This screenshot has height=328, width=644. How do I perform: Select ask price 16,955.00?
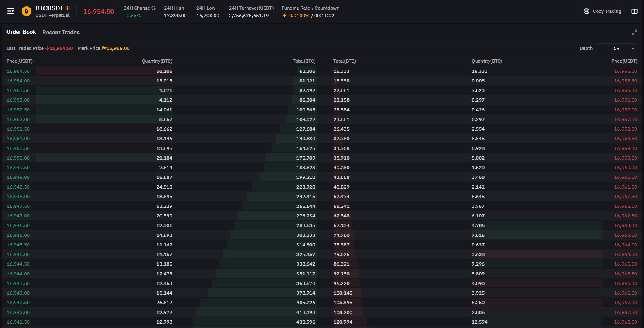tap(626, 71)
